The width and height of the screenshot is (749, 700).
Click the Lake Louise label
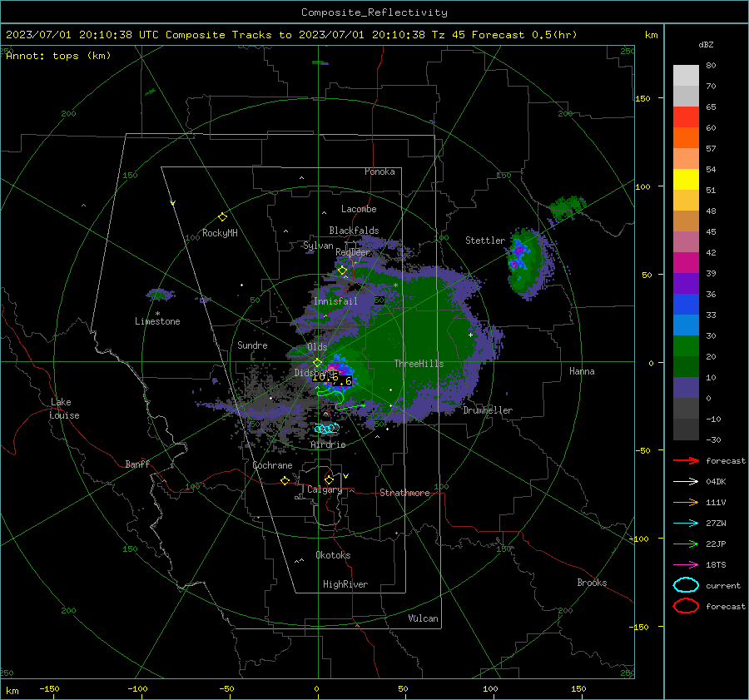pos(64,409)
